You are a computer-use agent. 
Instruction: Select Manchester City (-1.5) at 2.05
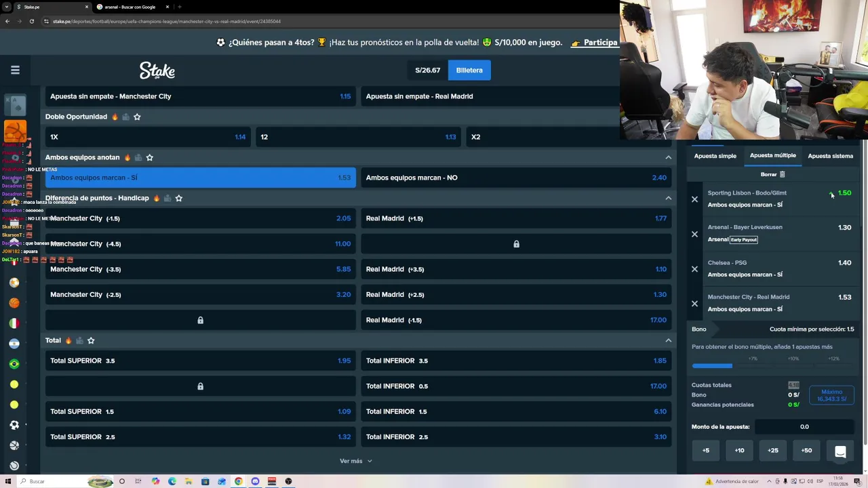201,218
